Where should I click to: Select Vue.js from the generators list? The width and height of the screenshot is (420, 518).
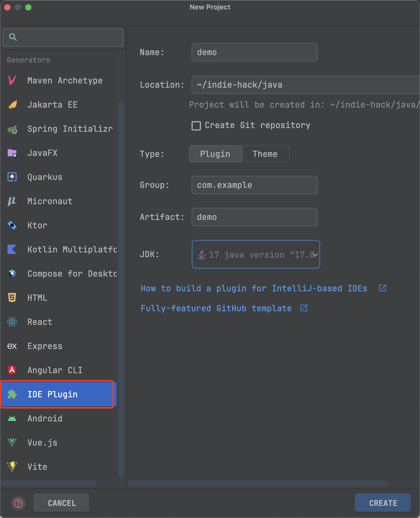pos(43,443)
